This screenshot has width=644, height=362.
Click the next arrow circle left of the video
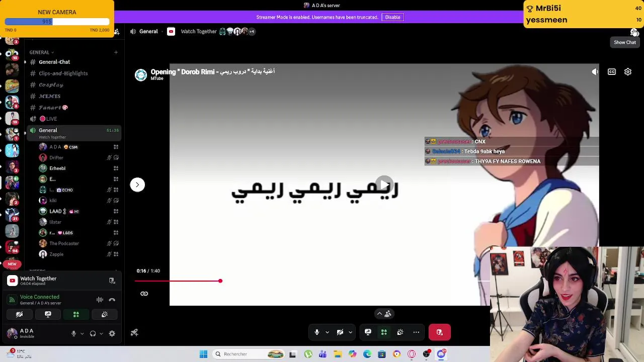tap(137, 185)
